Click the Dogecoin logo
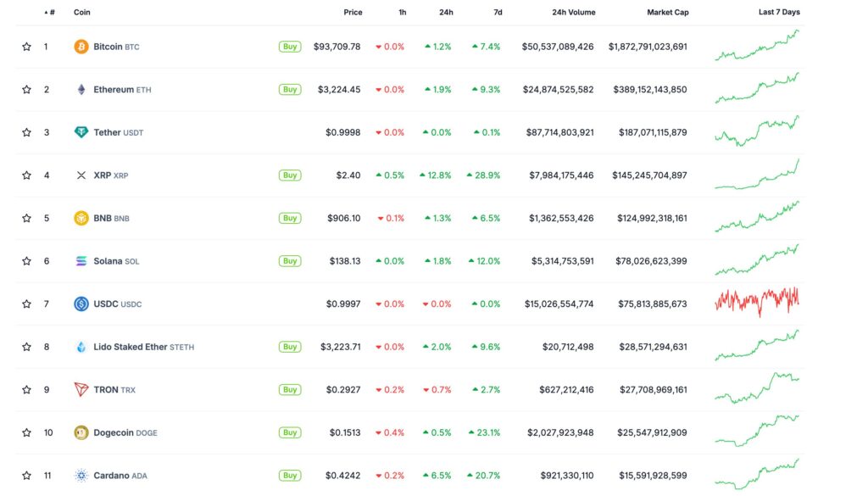 [81, 432]
